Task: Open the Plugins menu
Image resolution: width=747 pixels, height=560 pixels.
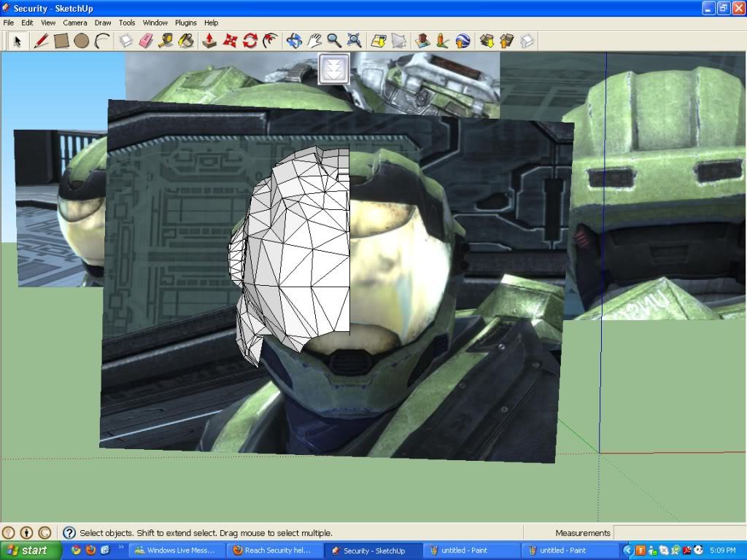Action: (x=186, y=23)
